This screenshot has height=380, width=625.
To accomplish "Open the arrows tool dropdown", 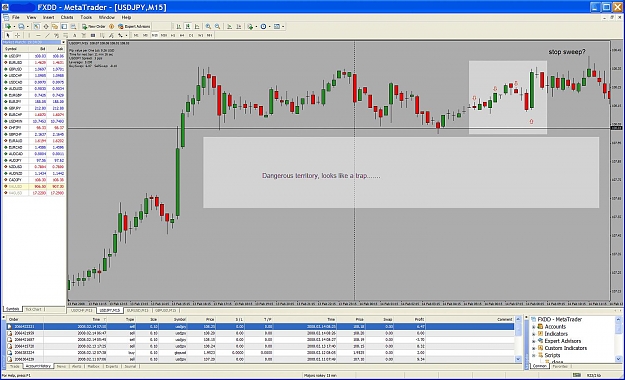I will (x=126, y=35).
